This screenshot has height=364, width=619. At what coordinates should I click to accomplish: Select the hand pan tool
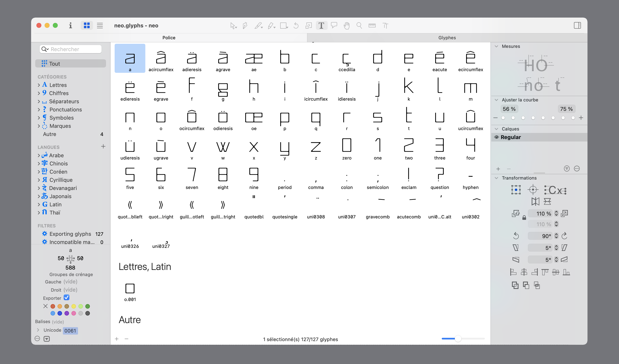[x=347, y=26]
